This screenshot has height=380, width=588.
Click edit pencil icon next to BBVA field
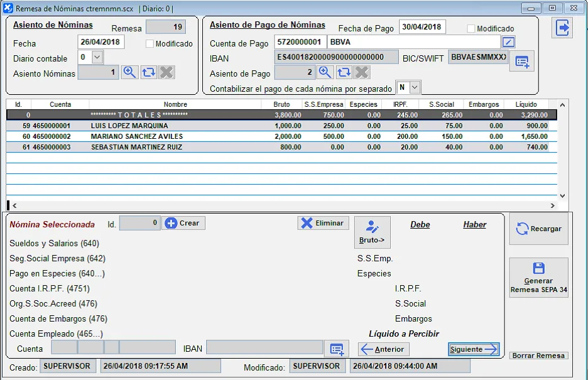point(509,42)
